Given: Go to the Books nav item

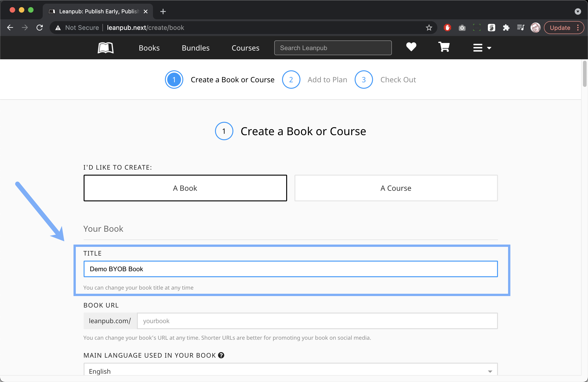Looking at the screenshot, I should [149, 48].
